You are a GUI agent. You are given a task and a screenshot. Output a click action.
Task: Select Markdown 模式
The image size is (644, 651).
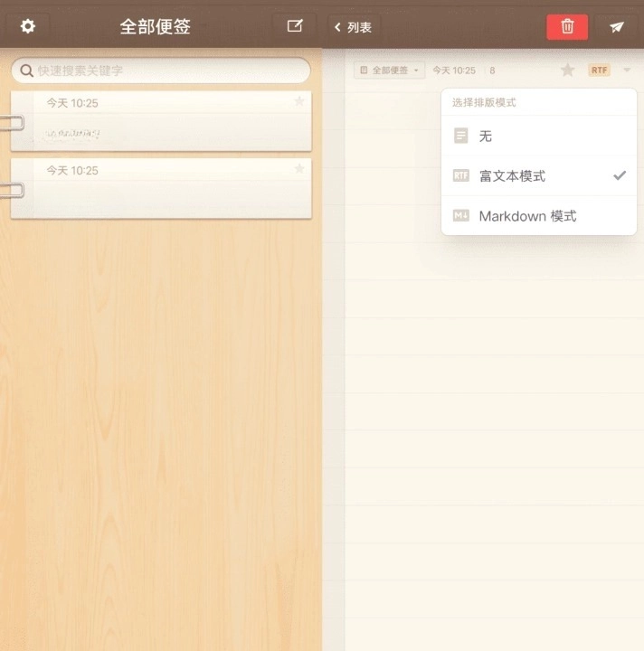click(x=539, y=216)
